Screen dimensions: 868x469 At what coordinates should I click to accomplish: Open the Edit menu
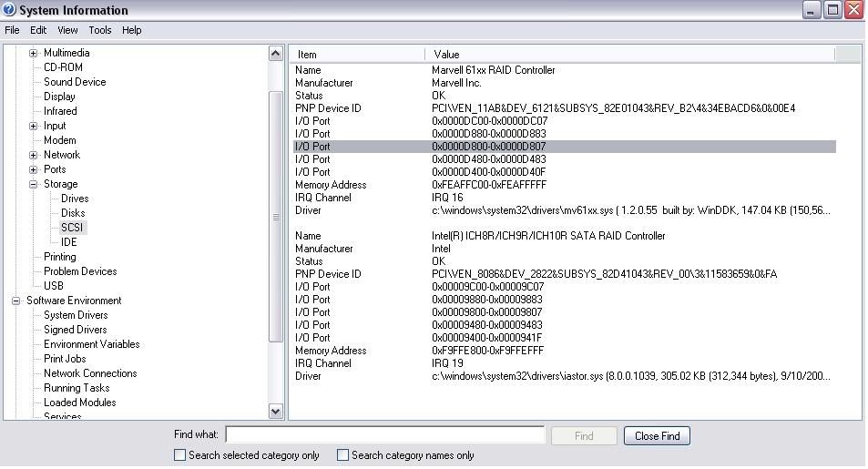pos(38,30)
